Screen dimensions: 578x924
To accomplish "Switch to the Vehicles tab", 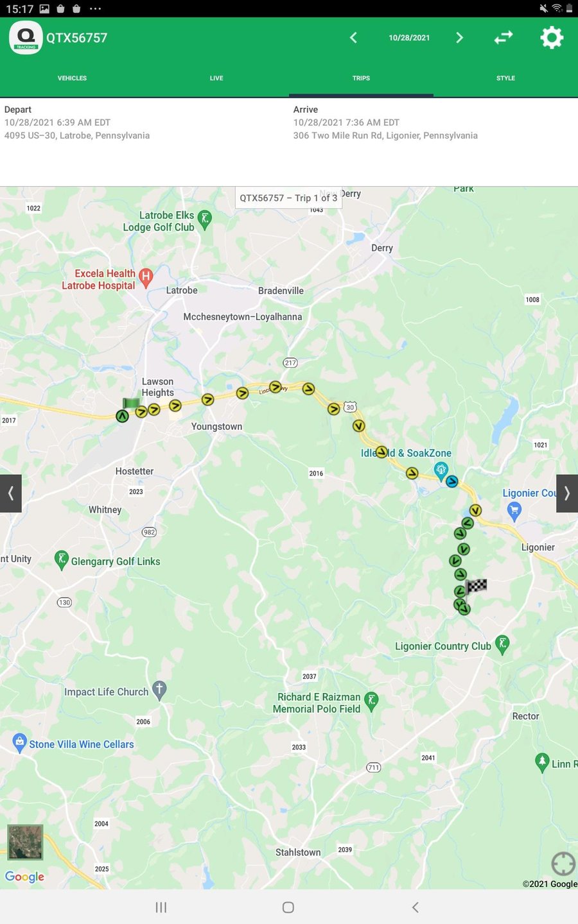I will point(72,78).
